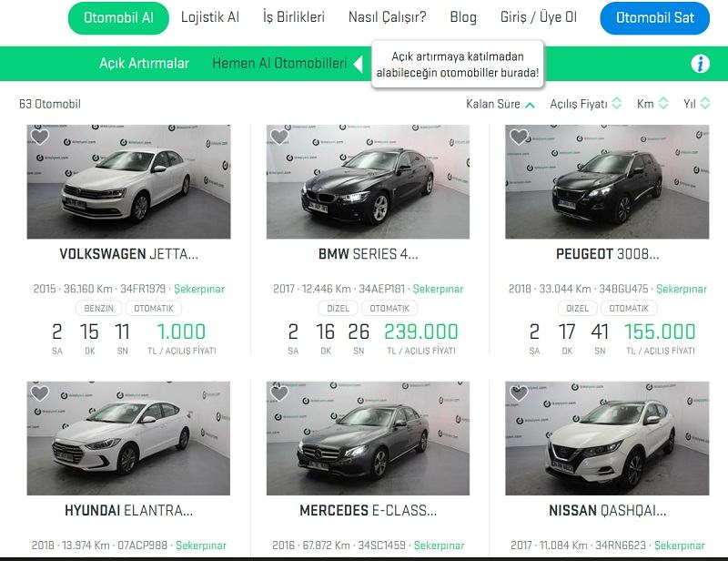Click the 155.000 TL opening price
Image resolution: width=728 pixels, height=561 pixels.
tap(660, 331)
